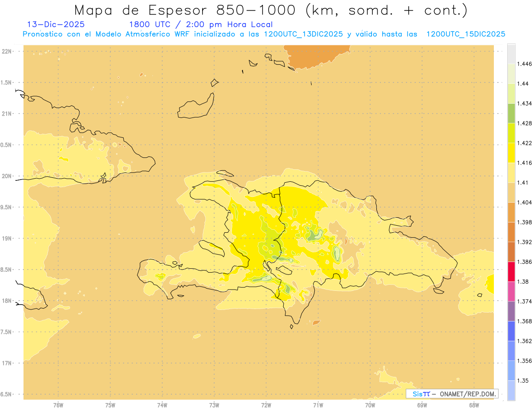Click the legend value "1.41"
Viewport: 532px width, 411px height.
click(523, 183)
